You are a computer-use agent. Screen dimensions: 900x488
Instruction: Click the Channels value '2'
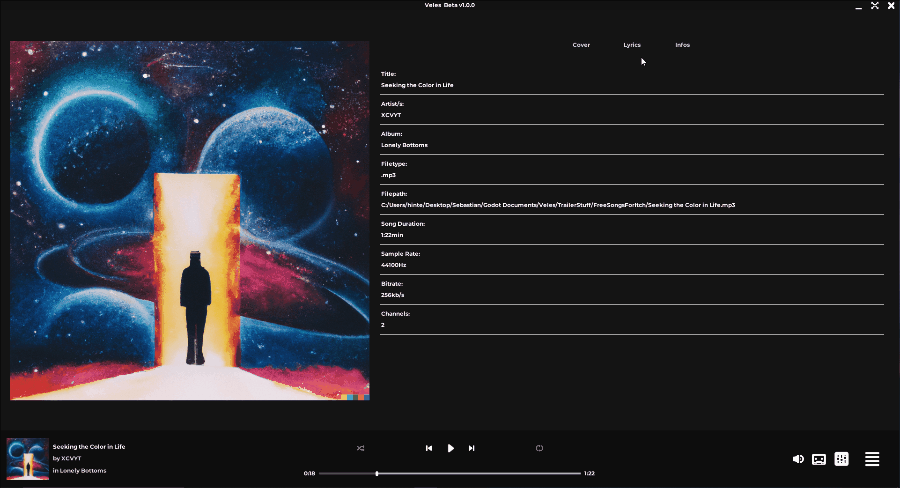[383, 325]
